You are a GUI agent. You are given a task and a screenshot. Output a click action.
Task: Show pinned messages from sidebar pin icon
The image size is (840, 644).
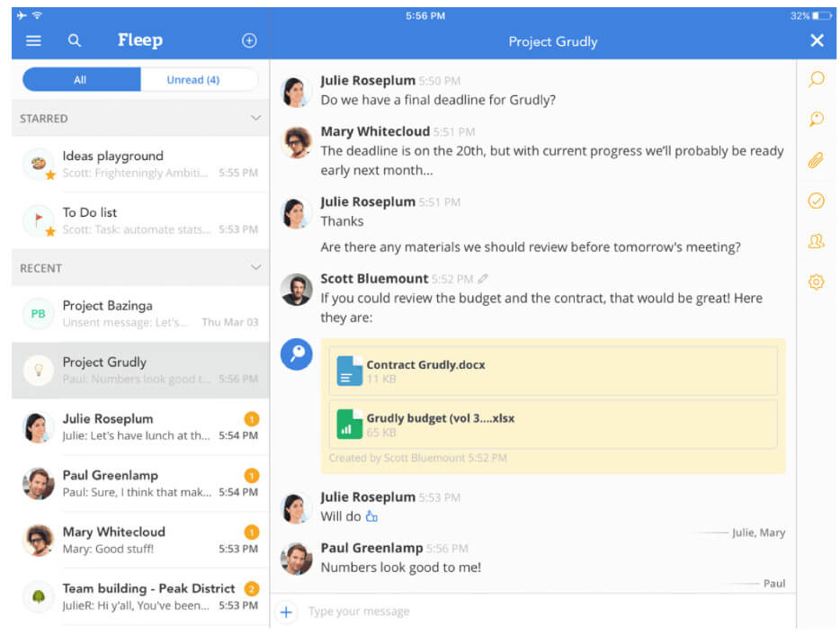tap(817, 119)
